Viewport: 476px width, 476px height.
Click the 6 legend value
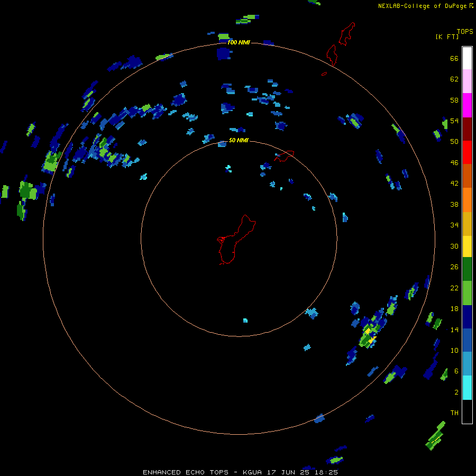(x=456, y=371)
